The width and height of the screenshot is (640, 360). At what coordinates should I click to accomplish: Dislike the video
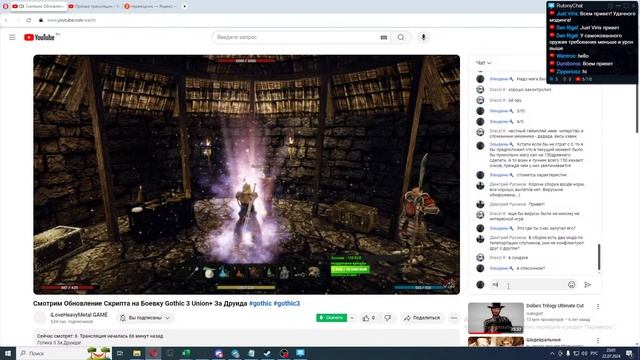(388, 318)
